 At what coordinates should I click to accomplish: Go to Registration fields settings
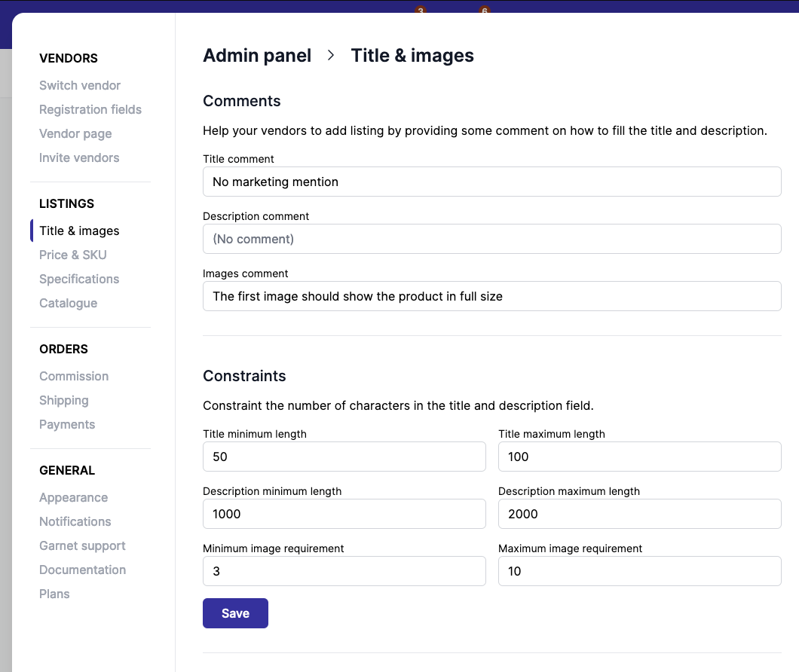90,109
